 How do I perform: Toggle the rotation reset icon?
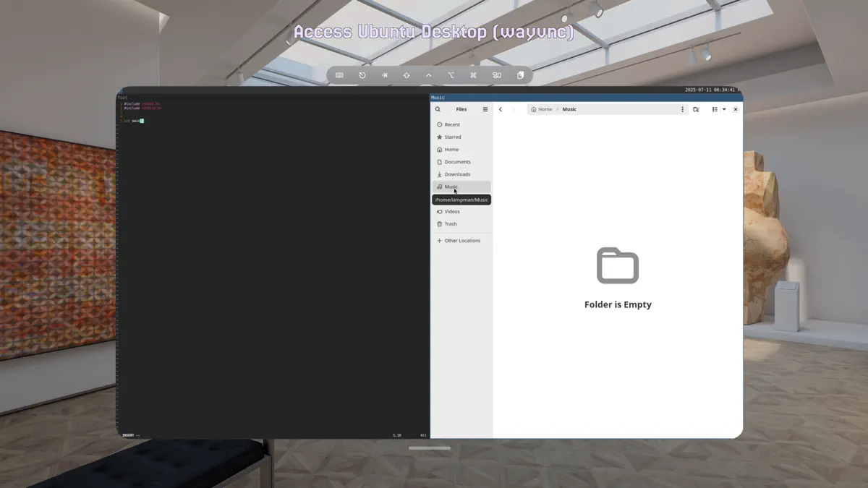(362, 74)
